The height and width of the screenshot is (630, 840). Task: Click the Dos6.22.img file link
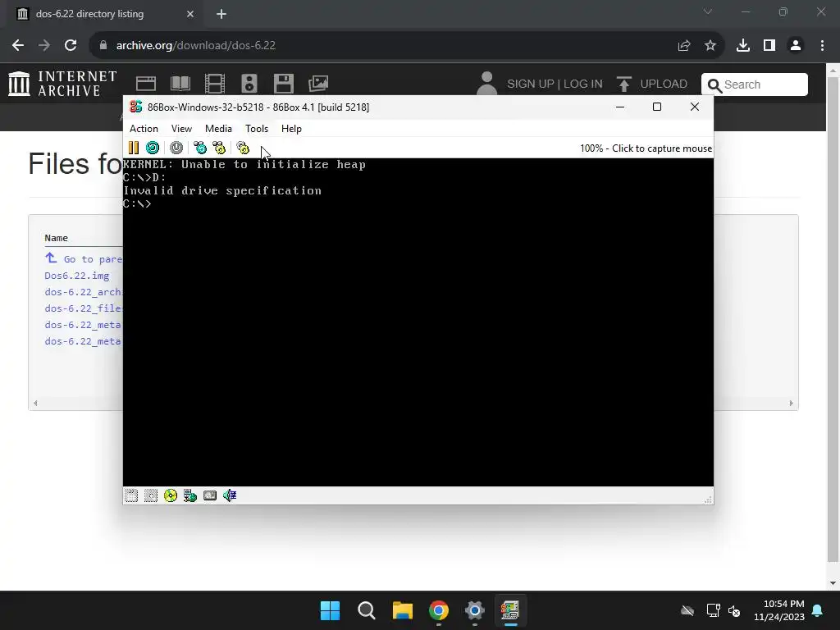77,276
